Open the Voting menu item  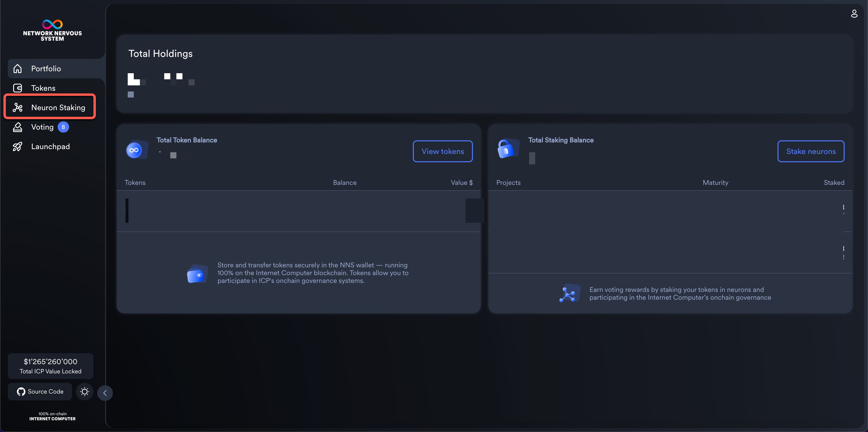(43, 127)
